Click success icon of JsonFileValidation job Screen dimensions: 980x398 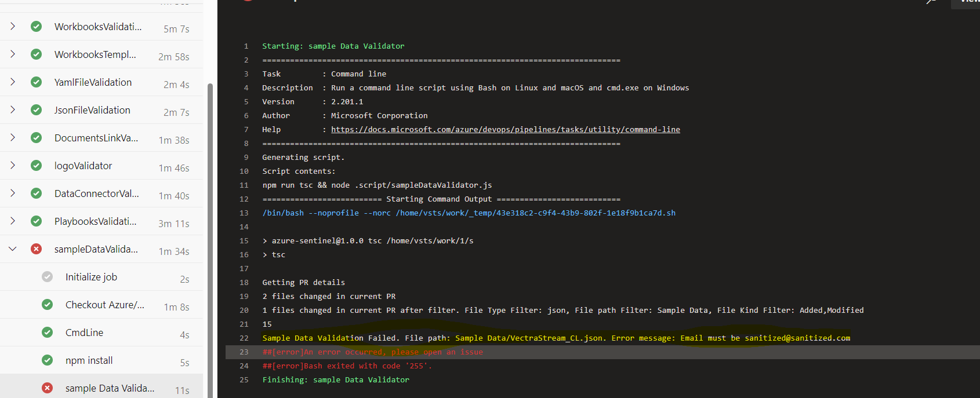point(36,109)
